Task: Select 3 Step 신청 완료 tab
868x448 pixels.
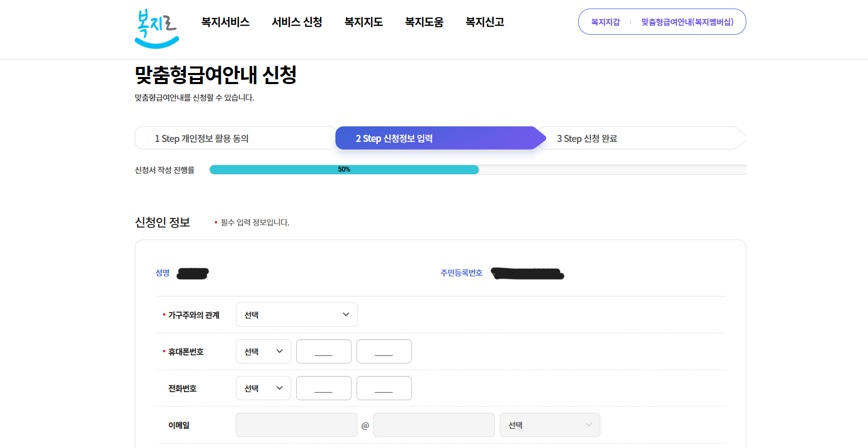Action: (x=644, y=138)
